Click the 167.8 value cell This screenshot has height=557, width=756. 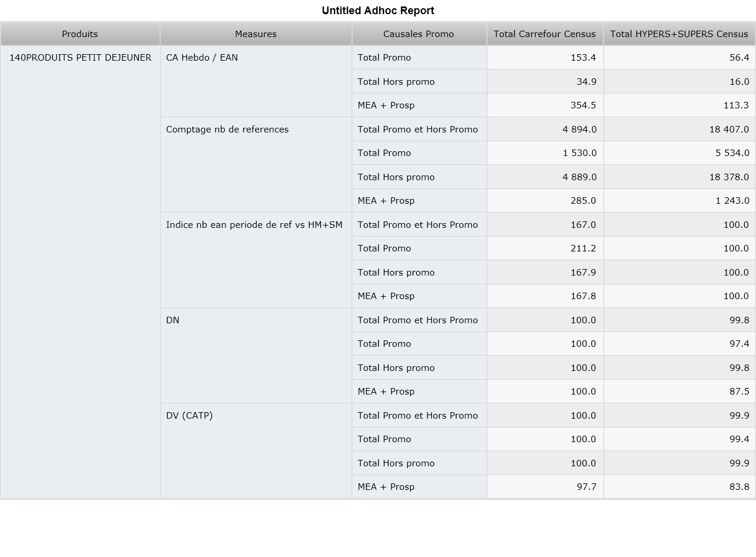[545, 296]
